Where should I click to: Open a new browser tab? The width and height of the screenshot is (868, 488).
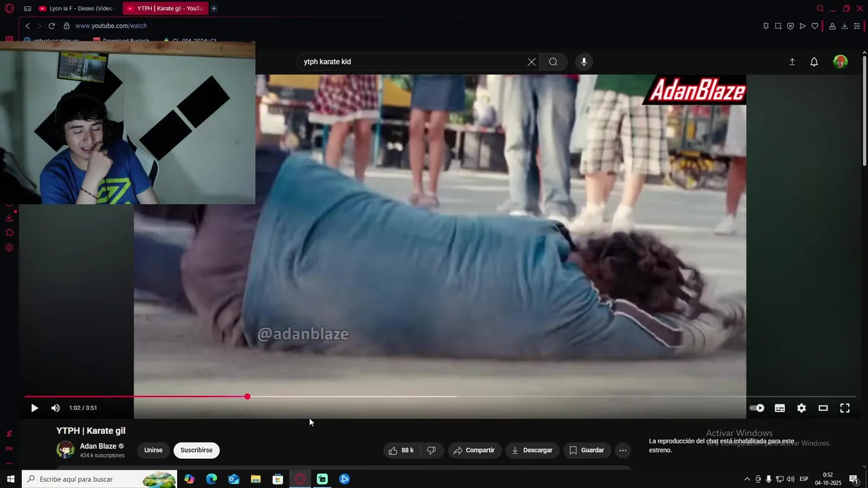pyautogui.click(x=214, y=8)
